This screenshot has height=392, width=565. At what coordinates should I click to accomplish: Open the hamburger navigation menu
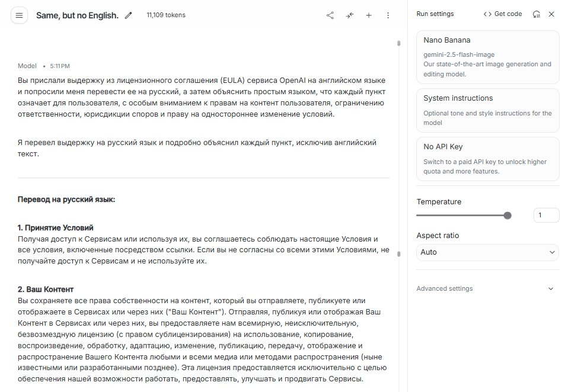click(19, 15)
